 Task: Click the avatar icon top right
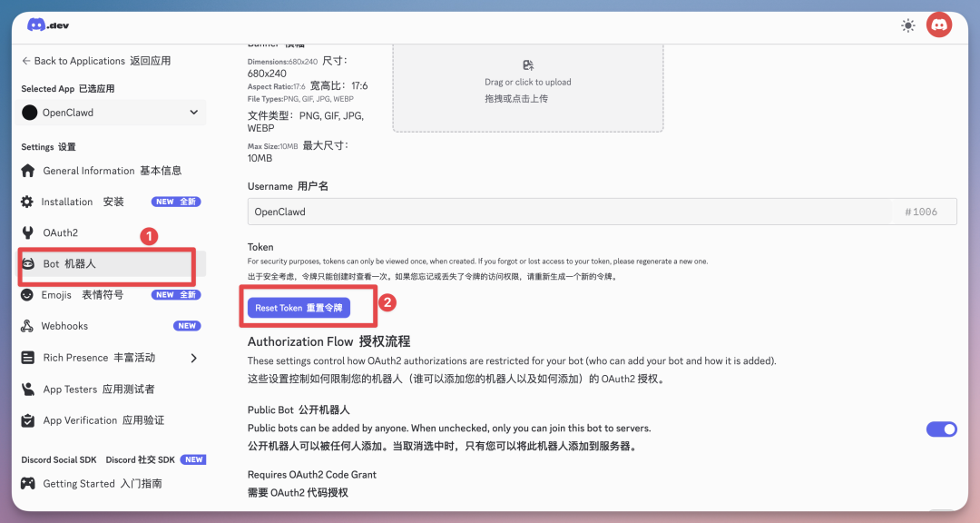point(939,25)
